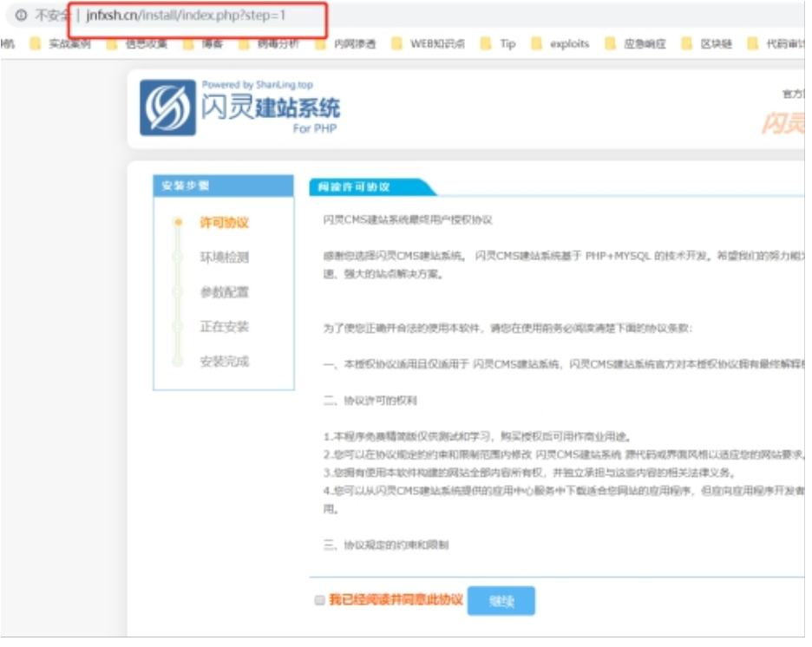Screen dimensions: 812x647
Task: Open the 应急响应 bookmark folder
Action: coord(636,44)
